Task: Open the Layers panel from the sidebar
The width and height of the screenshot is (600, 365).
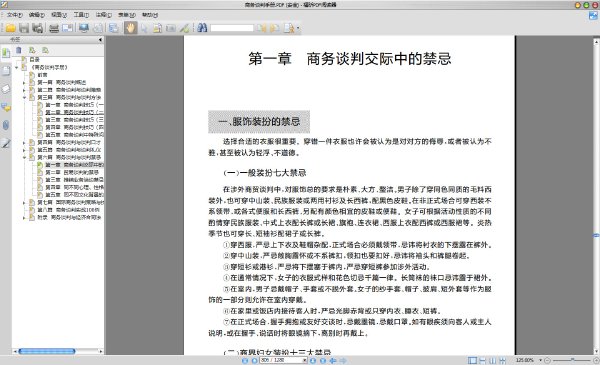Action: pos(6,89)
